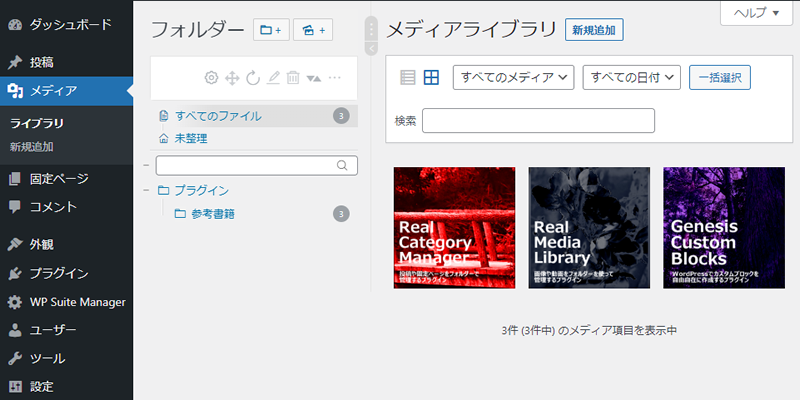Screen dimensions: 800x400
Task: Click 新規追加 submenu link under メディア
Action: tap(32, 147)
